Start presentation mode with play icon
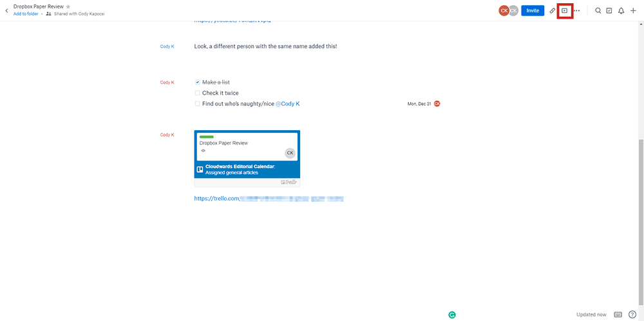The height and width of the screenshot is (321, 644). coord(565,11)
